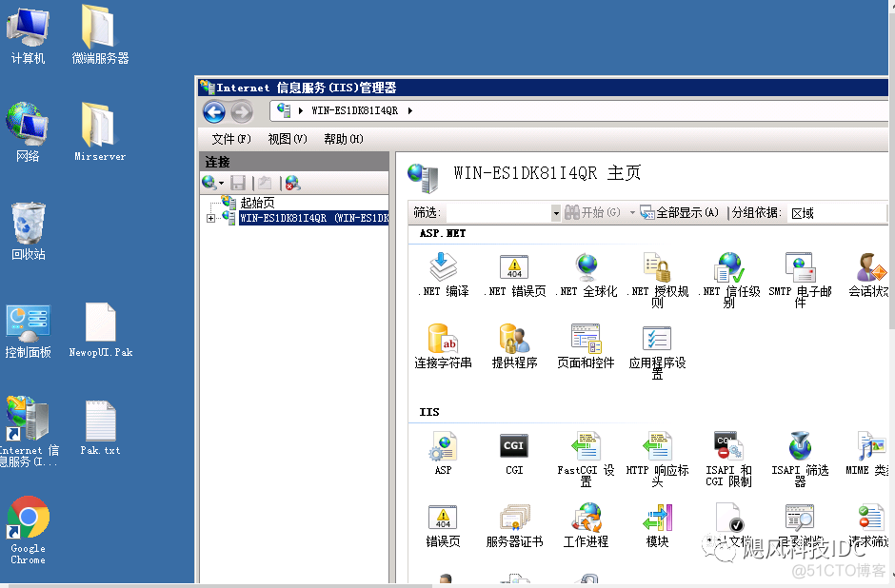
Task: Open the 分组依据 区域 dropdown
Action: 803,213
